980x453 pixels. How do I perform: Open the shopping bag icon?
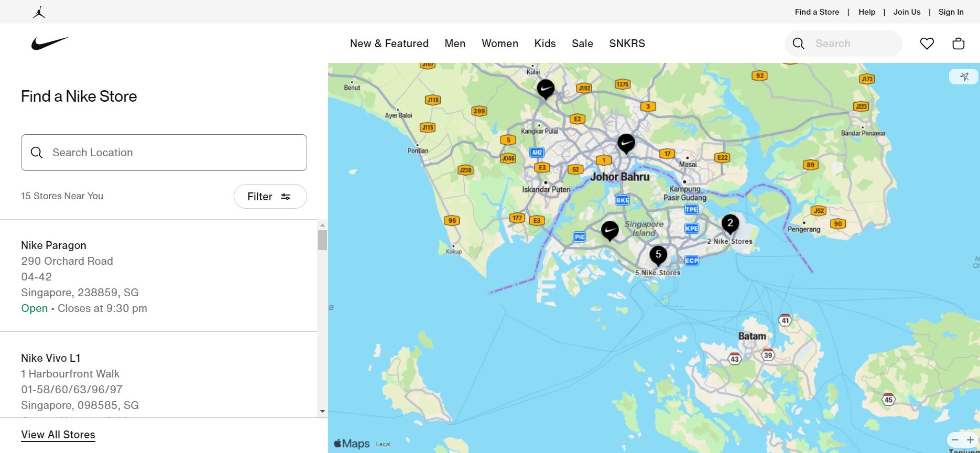click(959, 44)
